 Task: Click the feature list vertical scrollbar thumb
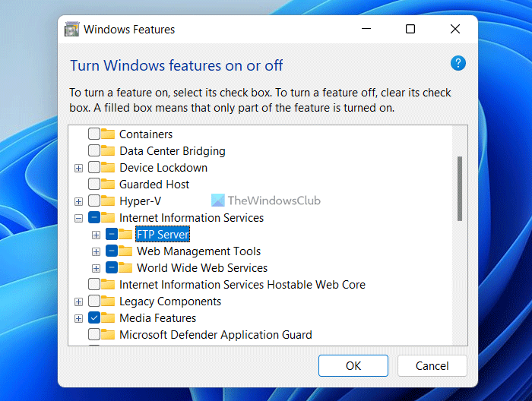pos(460,188)
